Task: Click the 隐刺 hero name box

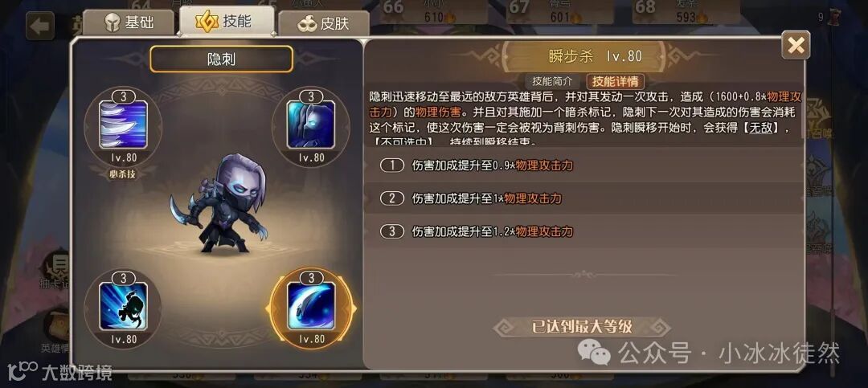Action: 222,59
